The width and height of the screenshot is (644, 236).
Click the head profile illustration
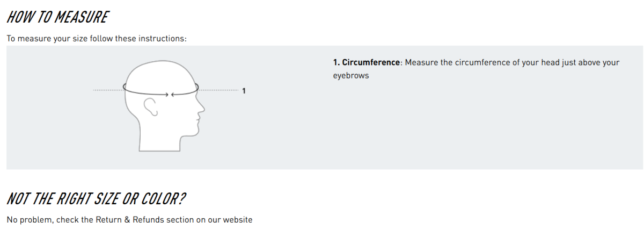(163, 106)
